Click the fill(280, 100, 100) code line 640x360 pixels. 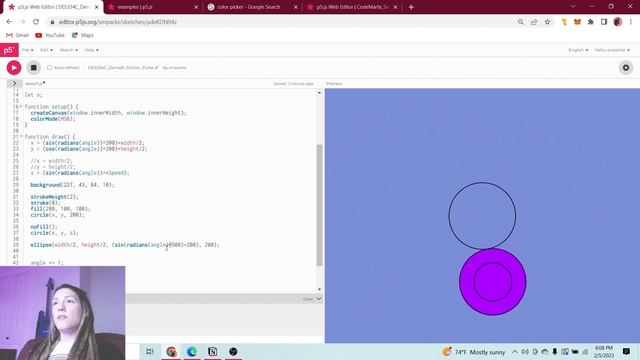60,209
